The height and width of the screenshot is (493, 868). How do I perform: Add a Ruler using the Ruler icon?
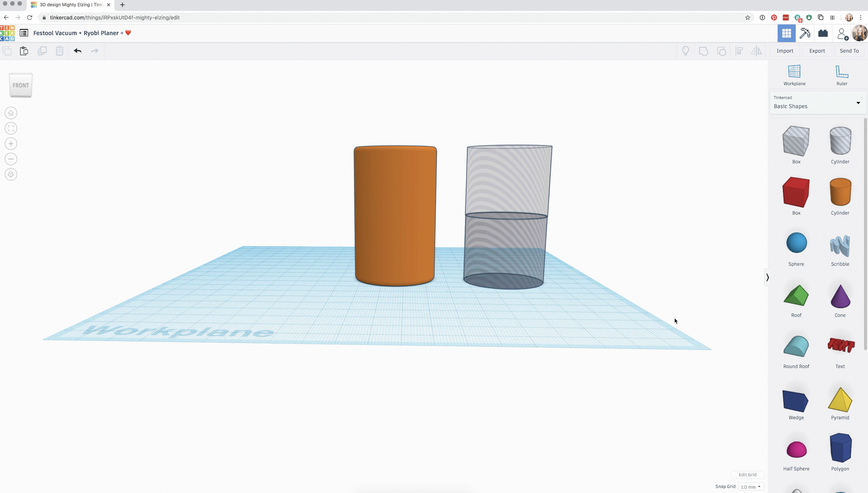[842, 74]
